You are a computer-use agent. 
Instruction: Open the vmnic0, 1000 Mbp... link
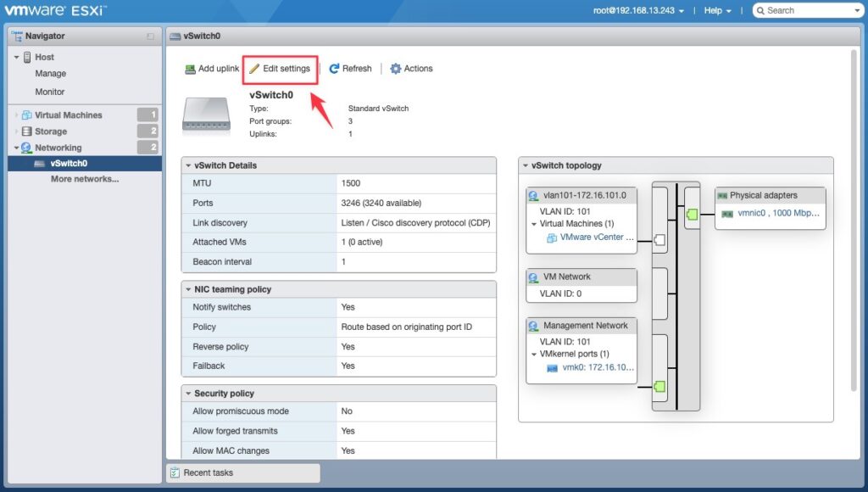(x=778, y=213)
